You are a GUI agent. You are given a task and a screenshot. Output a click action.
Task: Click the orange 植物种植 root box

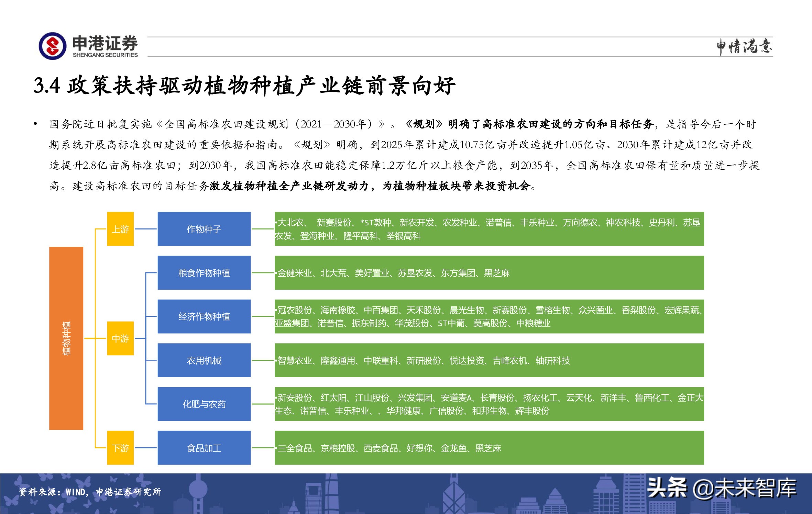coord(66,338)
